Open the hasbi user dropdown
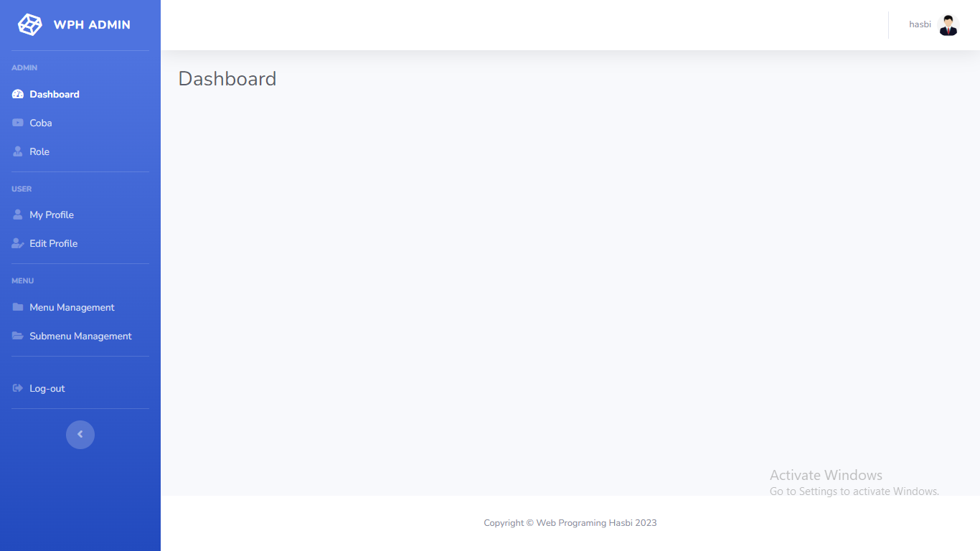 tap(920, 24)
